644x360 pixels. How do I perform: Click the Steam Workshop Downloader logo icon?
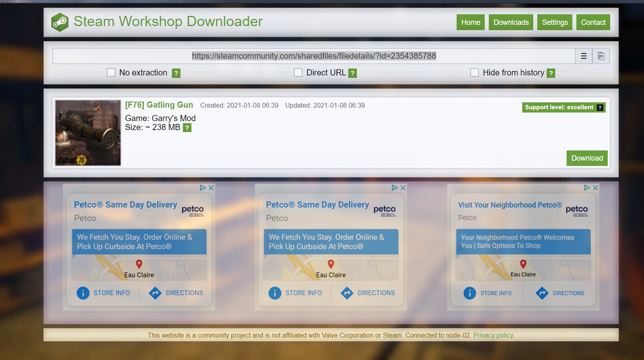pyautogui.click(x=60, y=22)
